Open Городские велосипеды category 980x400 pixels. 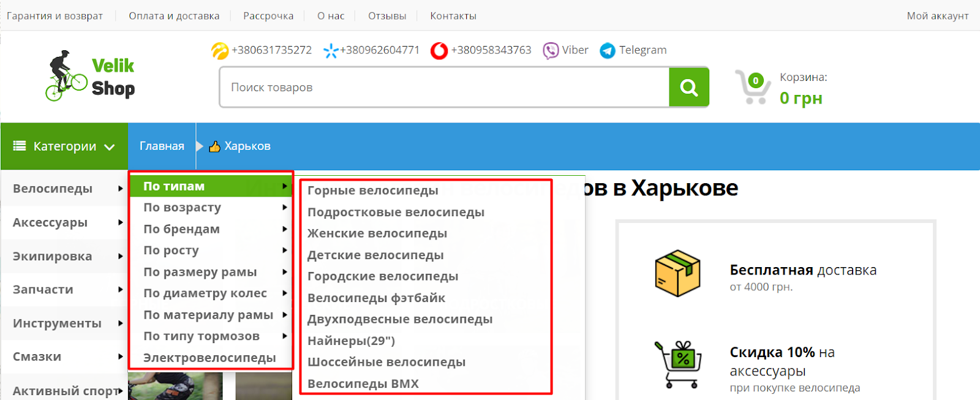point(383,276)
